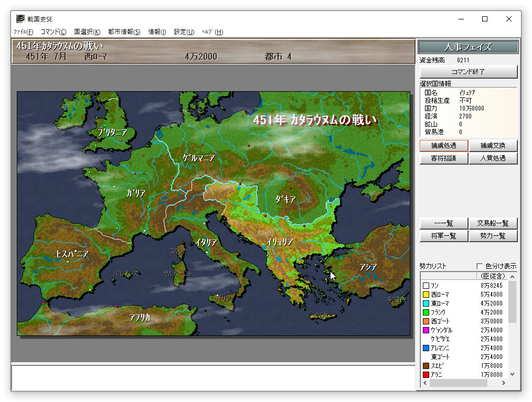
Task: Click the blue アレマンニ faction color square
Action: pyautogui.click(x=425, y=348)
